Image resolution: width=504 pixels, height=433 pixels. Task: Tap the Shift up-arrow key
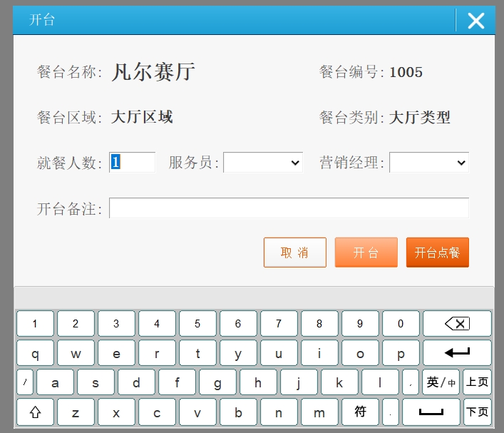coord(35,412)
